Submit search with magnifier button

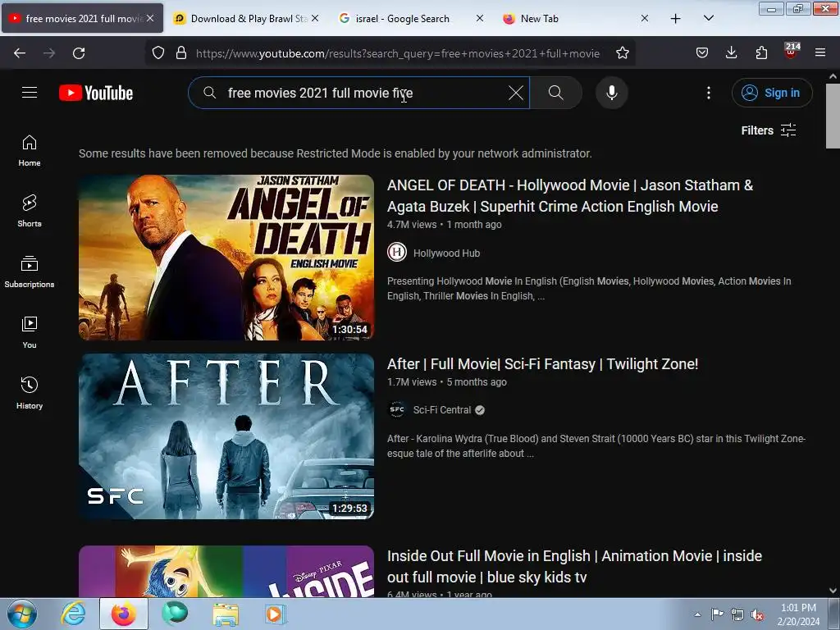[x=555, y=93]
